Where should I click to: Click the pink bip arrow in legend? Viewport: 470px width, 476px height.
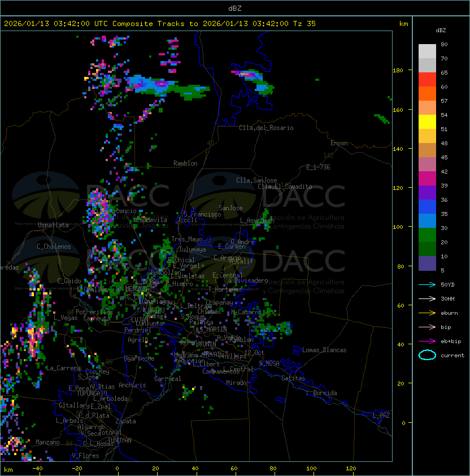click(x=427, y=327)
